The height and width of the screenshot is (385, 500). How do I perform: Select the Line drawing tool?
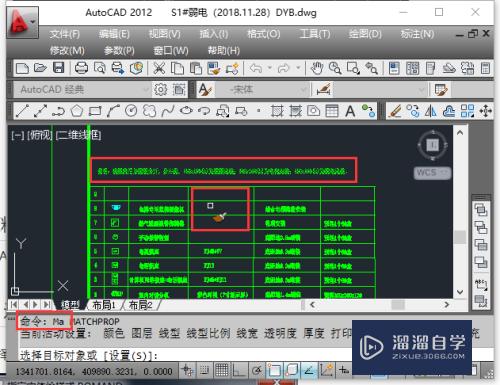22,111
